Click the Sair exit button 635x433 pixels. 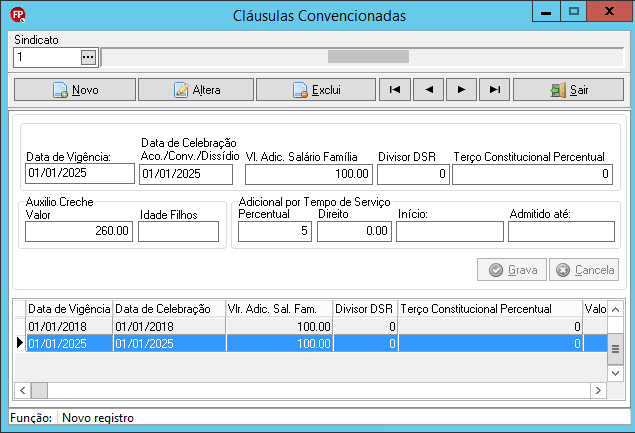click(569, 90)
